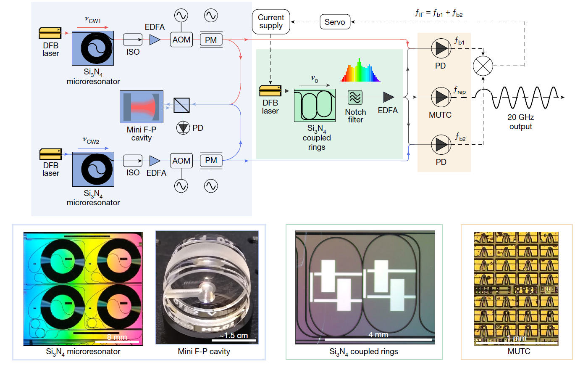
Task: Click the rainbow comb spectrum graphic
Action: pos(360,70)
